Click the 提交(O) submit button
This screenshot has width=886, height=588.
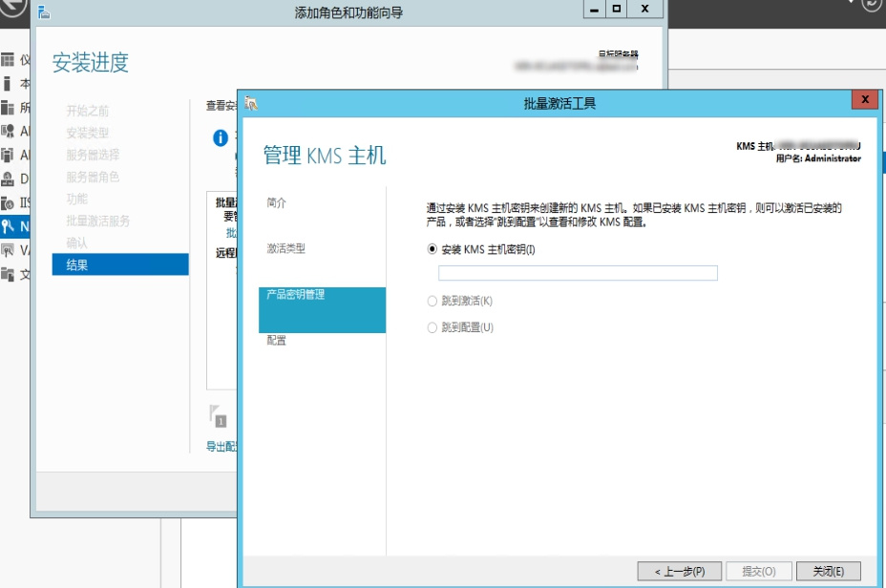point(758,571)
